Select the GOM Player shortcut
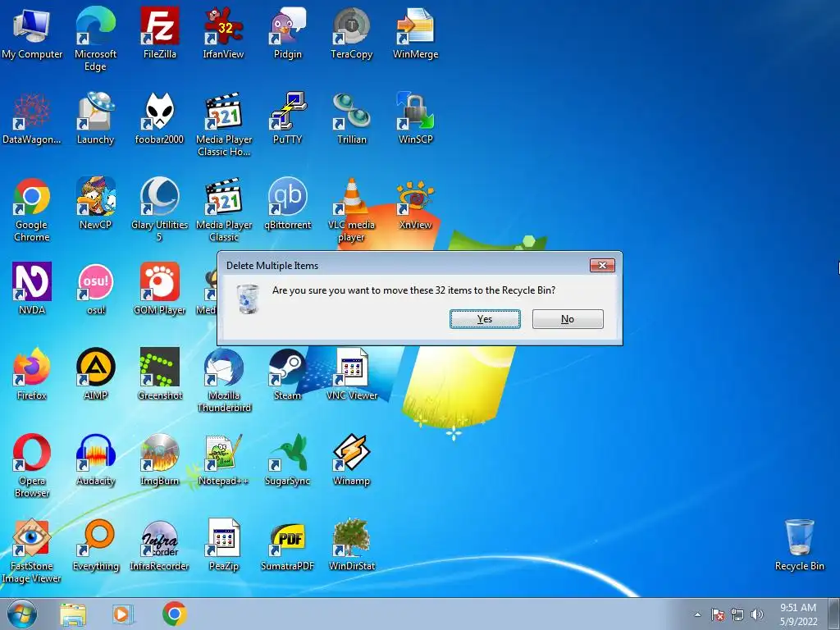Screen dimensions: 840x630 pyautogui.click(x=160, y=289)
